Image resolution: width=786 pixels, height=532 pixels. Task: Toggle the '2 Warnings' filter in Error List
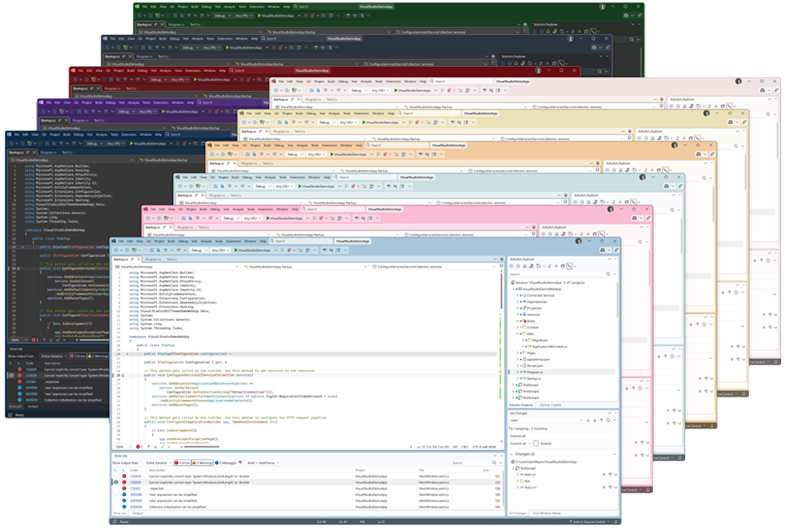click(204, 462)
